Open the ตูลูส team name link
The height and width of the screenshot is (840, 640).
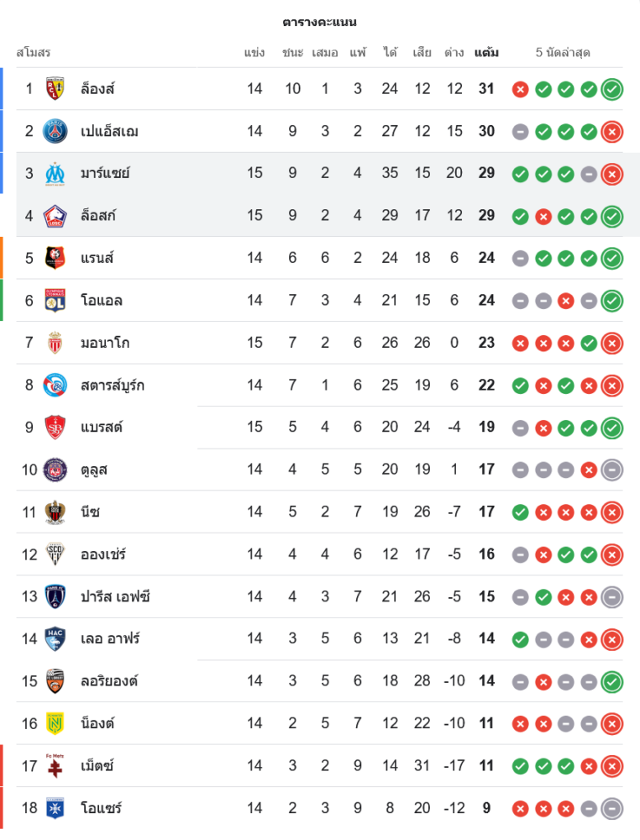click(x=94, y=470)
